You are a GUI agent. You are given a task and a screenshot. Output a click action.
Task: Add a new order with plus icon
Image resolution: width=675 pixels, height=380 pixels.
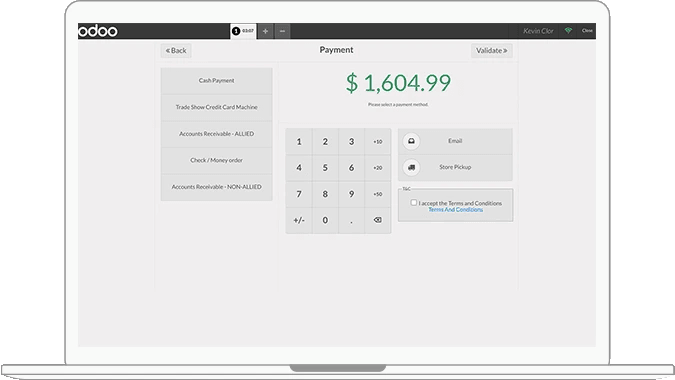(x=265, y=31)
